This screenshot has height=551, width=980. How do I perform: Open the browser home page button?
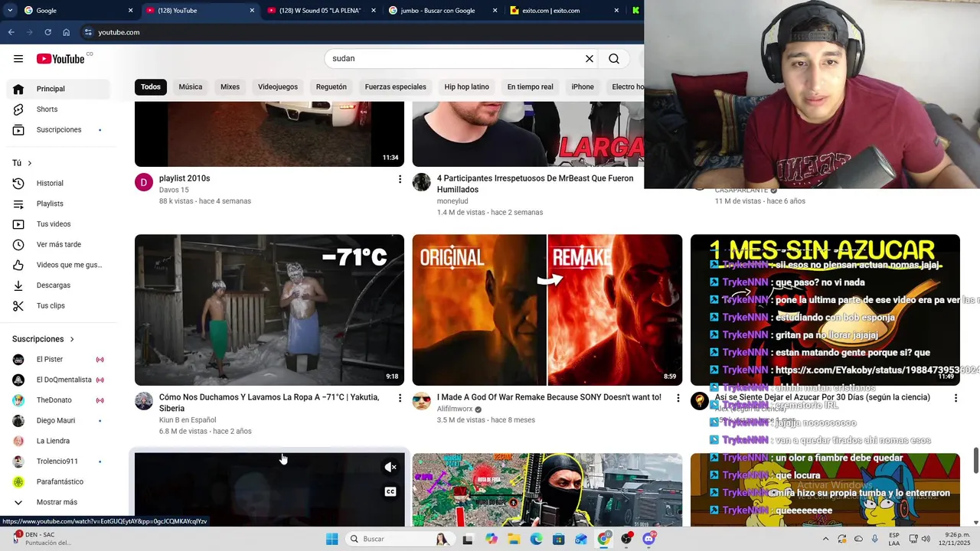[66, 32]
